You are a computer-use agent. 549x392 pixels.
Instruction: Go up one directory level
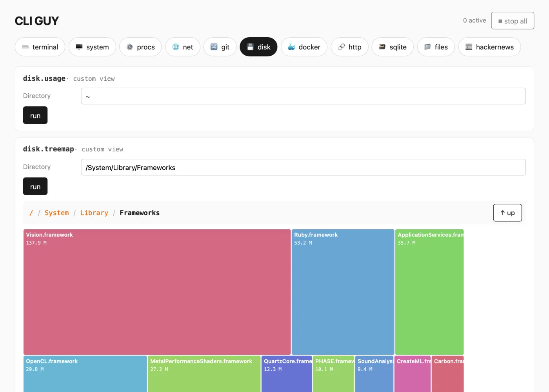[507, 212]
